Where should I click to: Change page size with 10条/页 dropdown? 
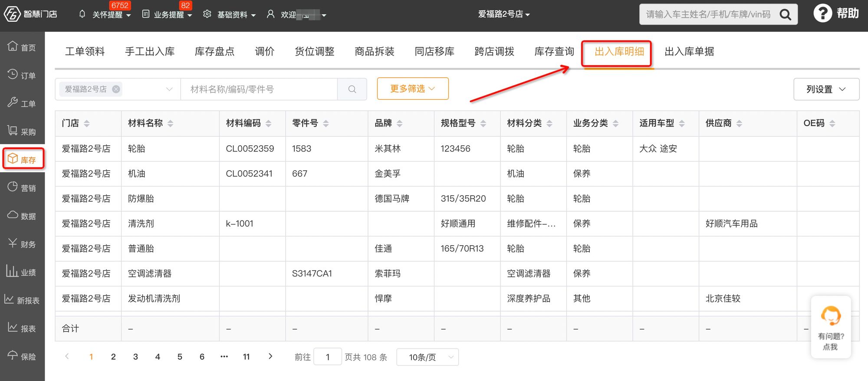pos(427,357)
